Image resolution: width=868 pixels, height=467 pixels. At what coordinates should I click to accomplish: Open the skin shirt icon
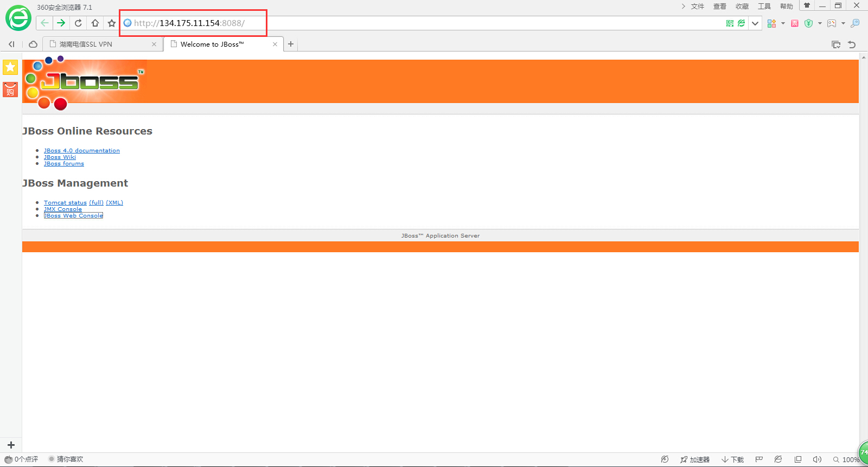807,5
